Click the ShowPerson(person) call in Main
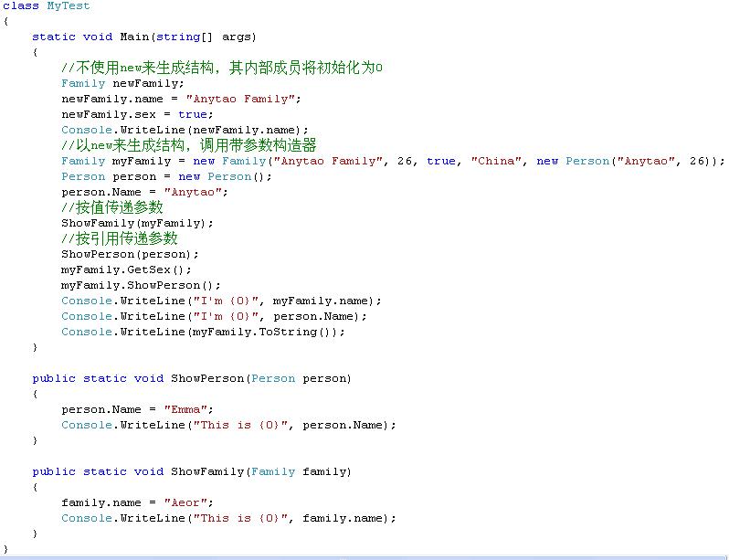 (x=130, y=254)
